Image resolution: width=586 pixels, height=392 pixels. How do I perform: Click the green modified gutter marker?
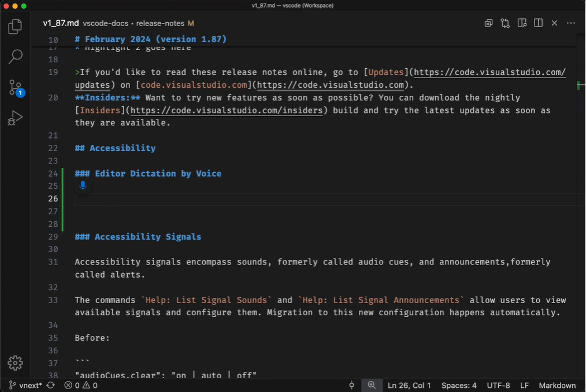[x=62, y=199]
